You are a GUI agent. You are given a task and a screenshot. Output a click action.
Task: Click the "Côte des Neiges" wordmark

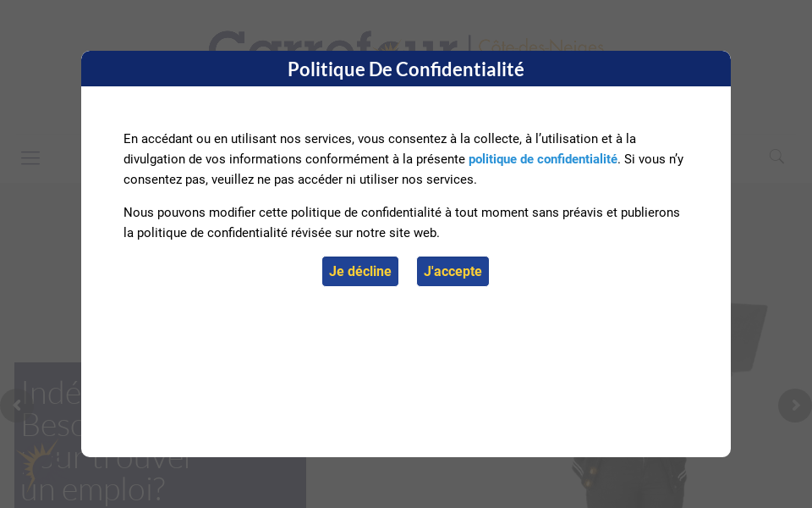coord(540,47)
